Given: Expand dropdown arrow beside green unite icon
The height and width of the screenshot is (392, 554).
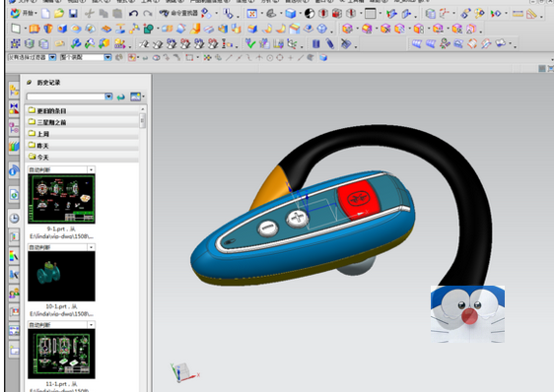Looking at the screenshot, I should pos(158,29).
